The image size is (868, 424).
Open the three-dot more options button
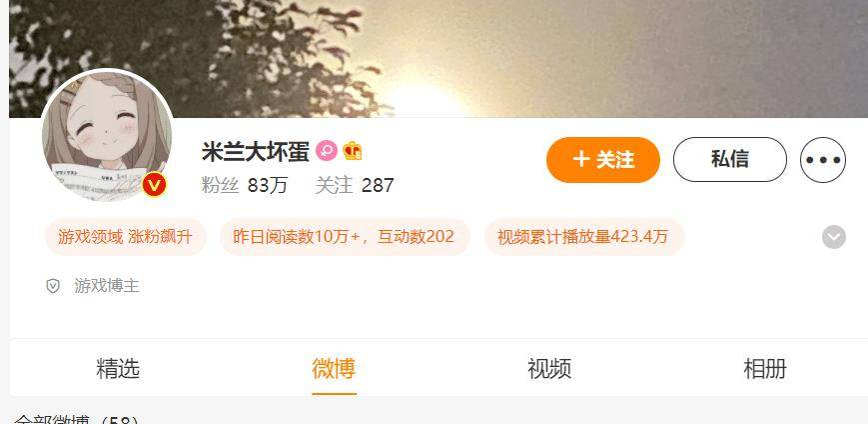coord(823,160)
